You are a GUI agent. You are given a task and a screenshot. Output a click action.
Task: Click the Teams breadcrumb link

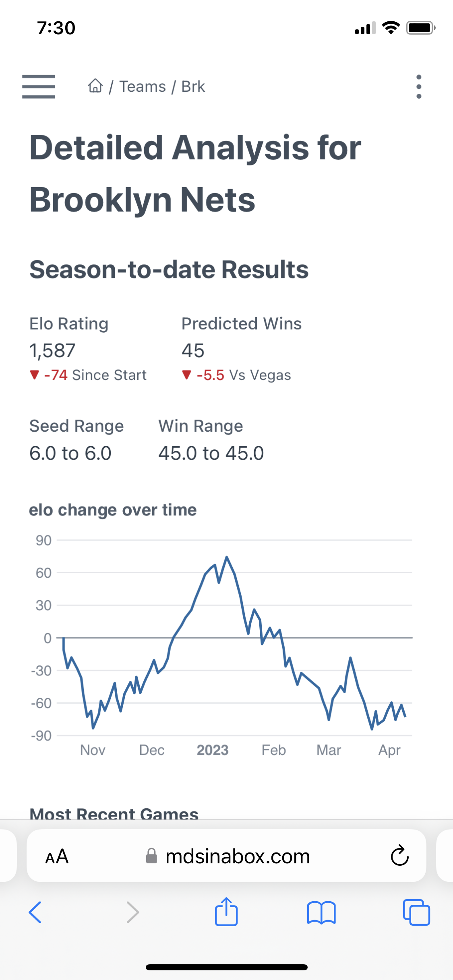click(143, 86)
